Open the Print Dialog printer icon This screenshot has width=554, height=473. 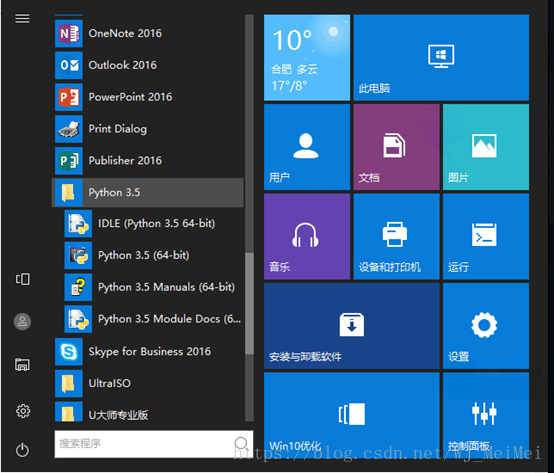click(69, 129)
